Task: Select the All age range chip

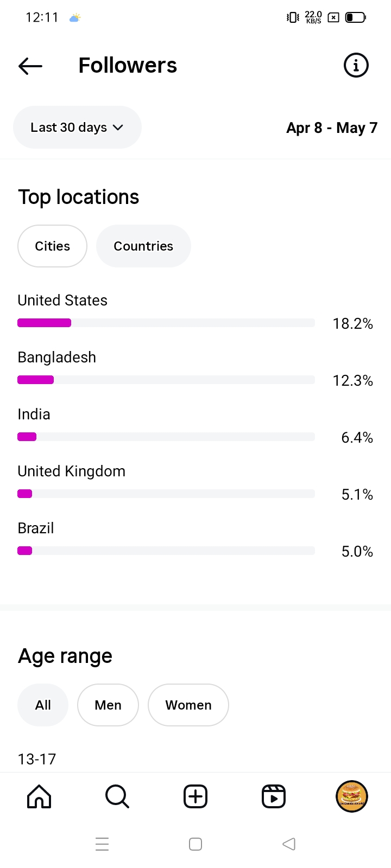Action: (x=43, y=705)
